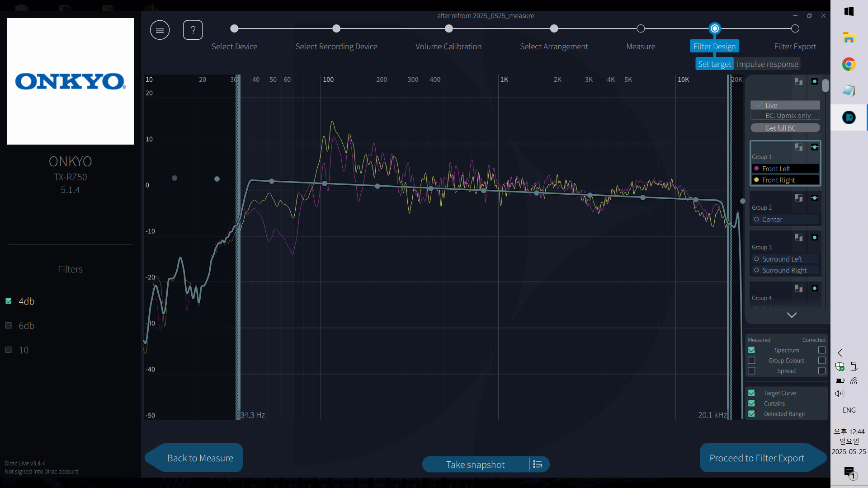Click Proceed to Filter Export button
The image size is (868, 488).
[757, 458]
